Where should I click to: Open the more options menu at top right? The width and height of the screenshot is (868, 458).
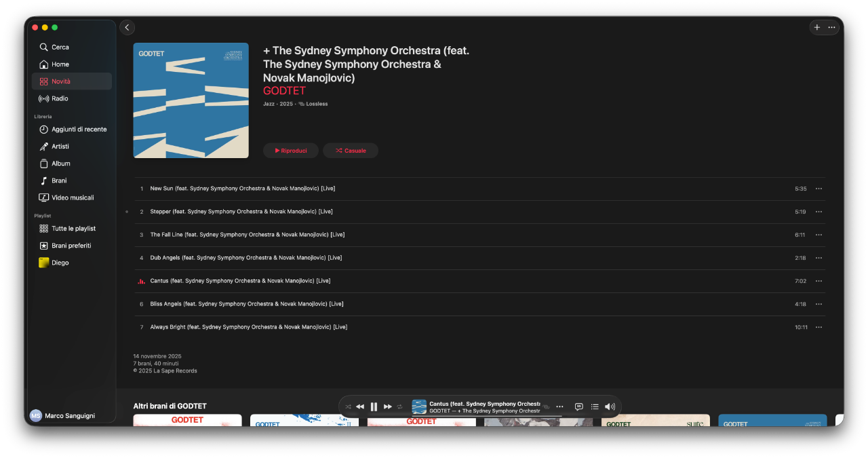(832, 27)
